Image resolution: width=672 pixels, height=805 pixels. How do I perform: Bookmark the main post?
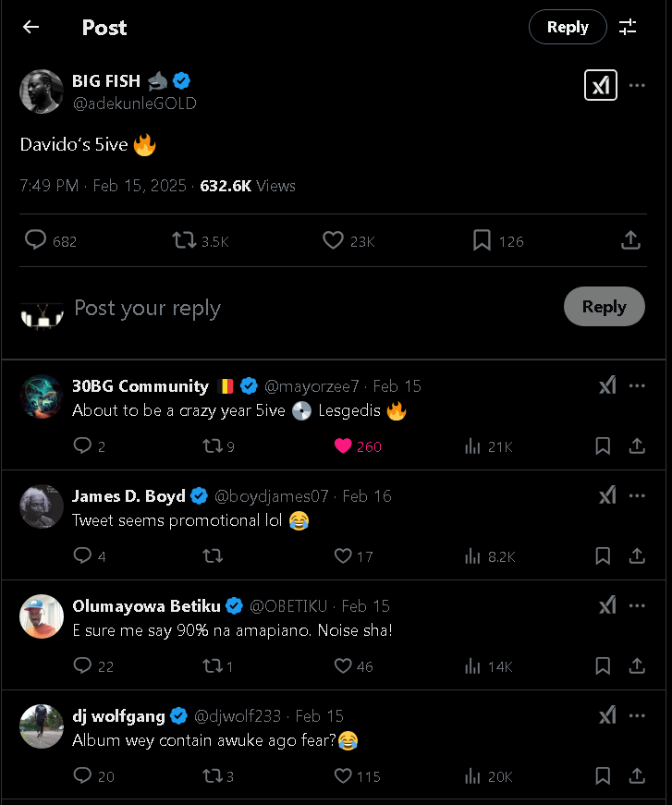pos(482,240)
